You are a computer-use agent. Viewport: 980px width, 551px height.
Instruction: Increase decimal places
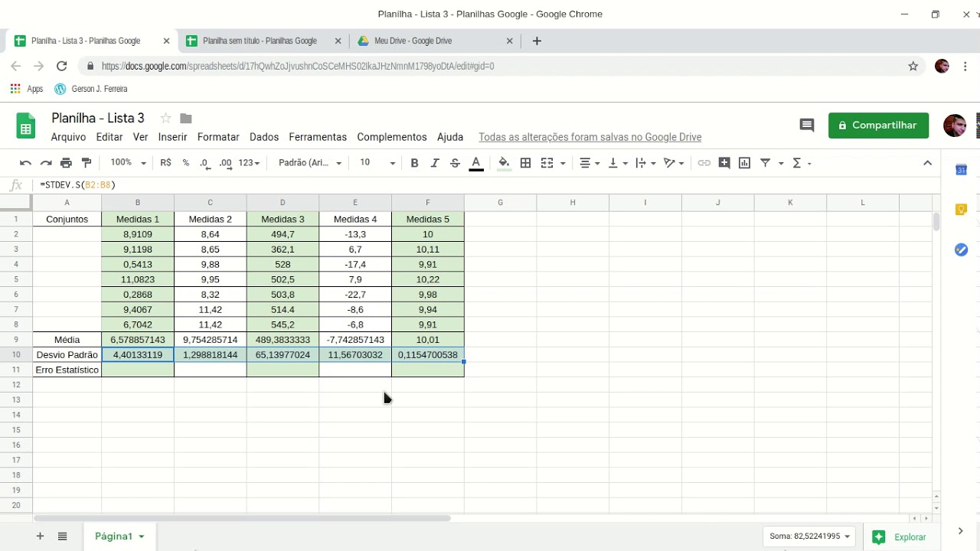tap(225, 163)
